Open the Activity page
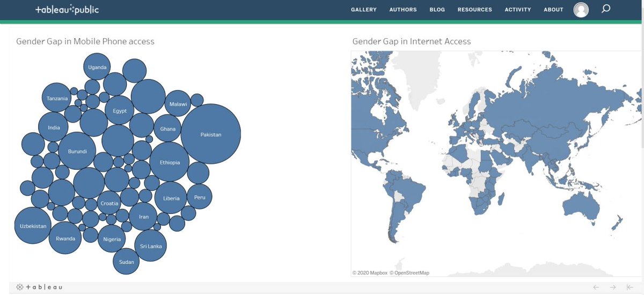 [518, 10]
